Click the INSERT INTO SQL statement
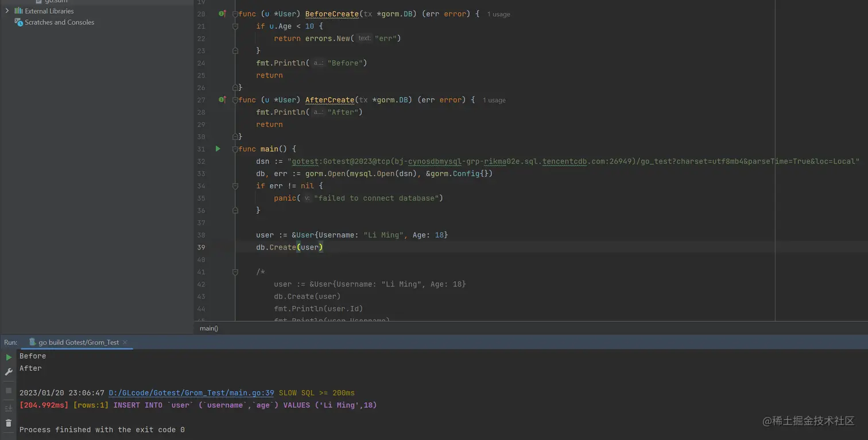868x440 pixels. coord(245,405)
